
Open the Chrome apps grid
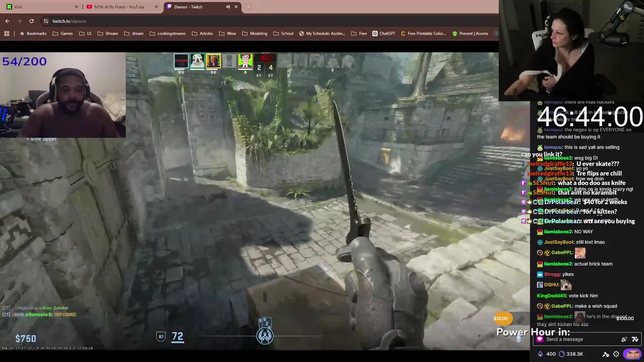(7, 34)
